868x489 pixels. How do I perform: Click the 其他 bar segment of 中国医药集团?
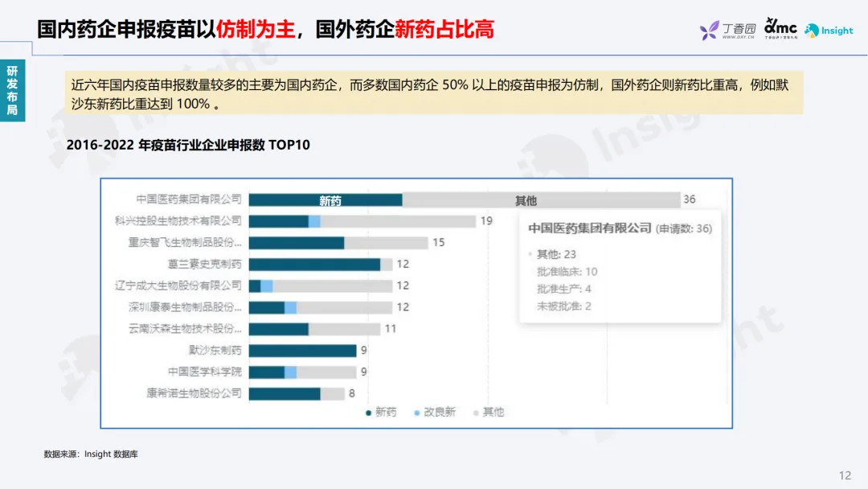click(542, 200)
